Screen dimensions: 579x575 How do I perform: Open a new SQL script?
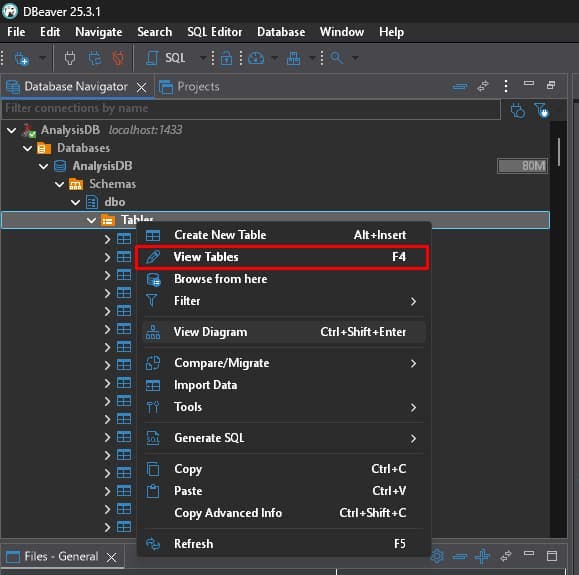pos(165,58)
